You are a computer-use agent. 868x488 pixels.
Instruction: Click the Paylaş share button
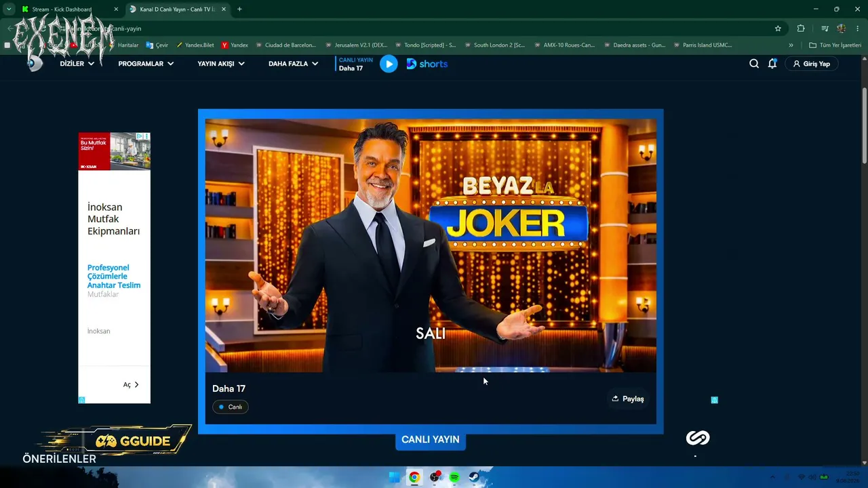point(628,399)
